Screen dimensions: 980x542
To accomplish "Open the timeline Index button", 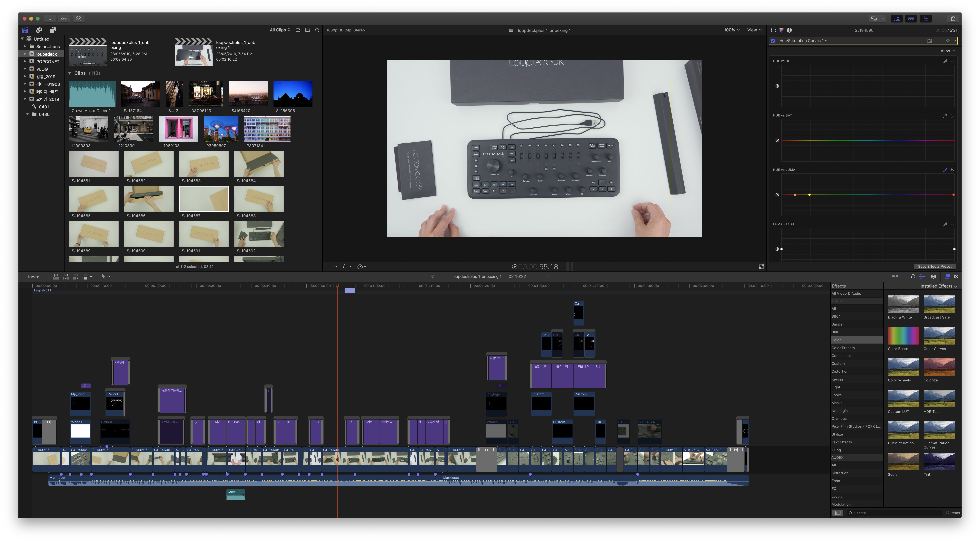I will pos(33,277).
